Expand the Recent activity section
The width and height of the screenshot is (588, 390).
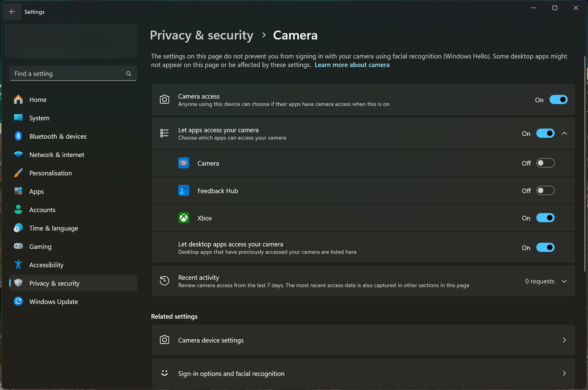564,281
